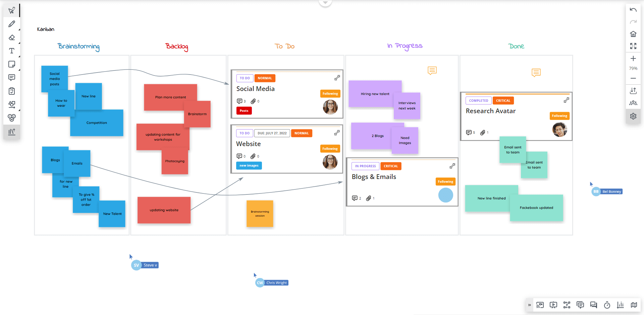Expand the Blogs & Emails card
Screen dimensions: 644x315
pos(452,166)
